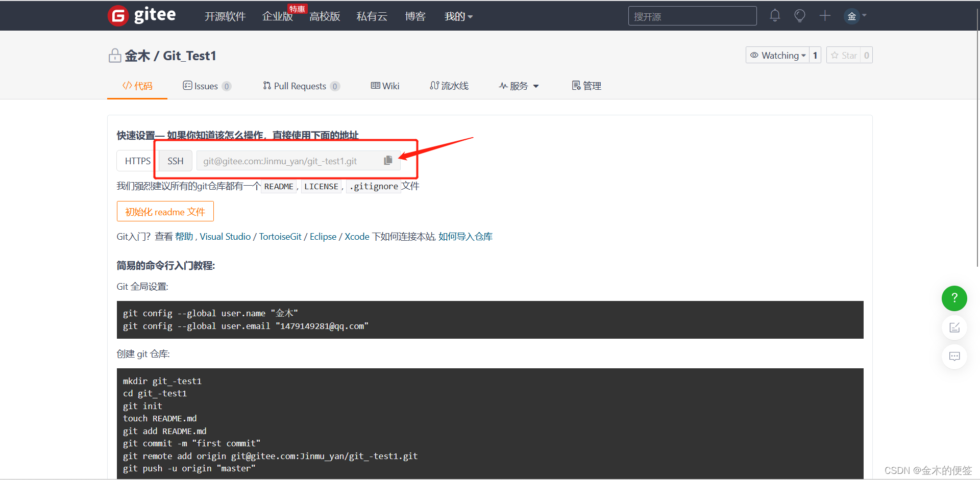Open 私有云 in top navigation
Viewport: 980px width, 480px height.
(x=372, y=16)
